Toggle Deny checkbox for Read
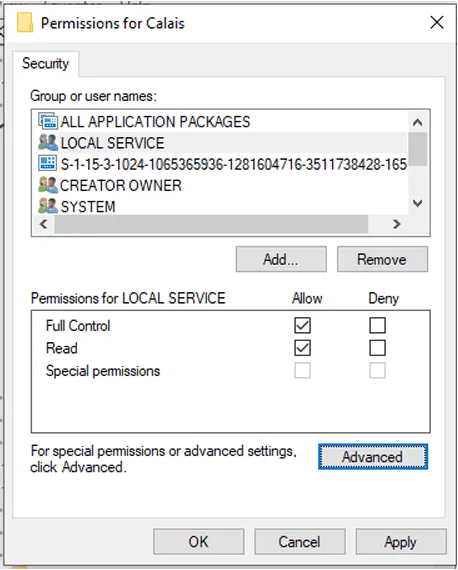458x570 pixels. [377, 348]
